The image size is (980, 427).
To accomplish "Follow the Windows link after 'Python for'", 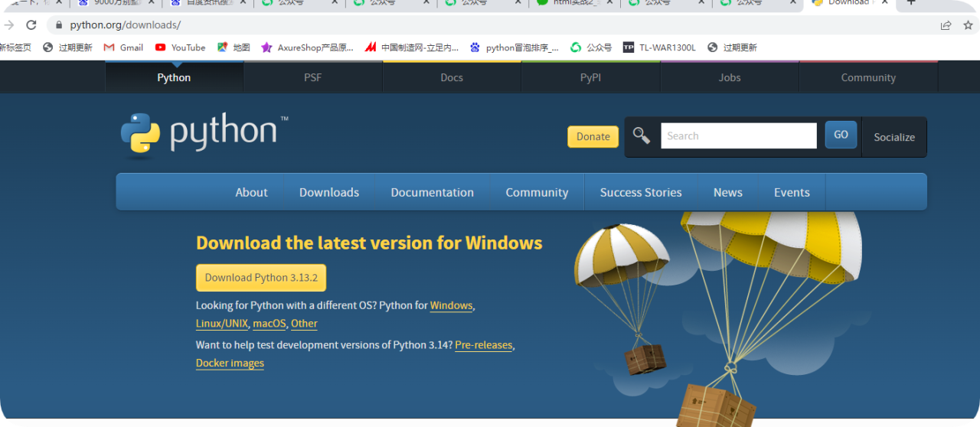I will pos(451,305).
